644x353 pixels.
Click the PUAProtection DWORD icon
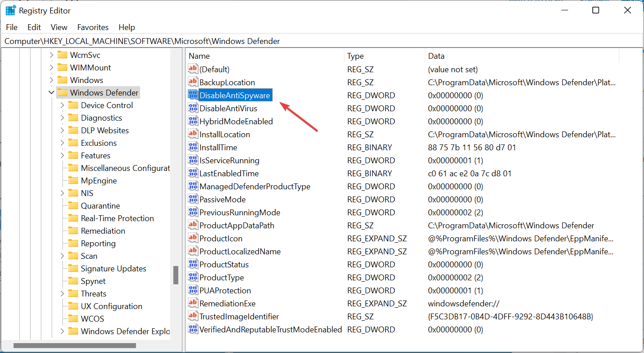(x=193, y=290)
